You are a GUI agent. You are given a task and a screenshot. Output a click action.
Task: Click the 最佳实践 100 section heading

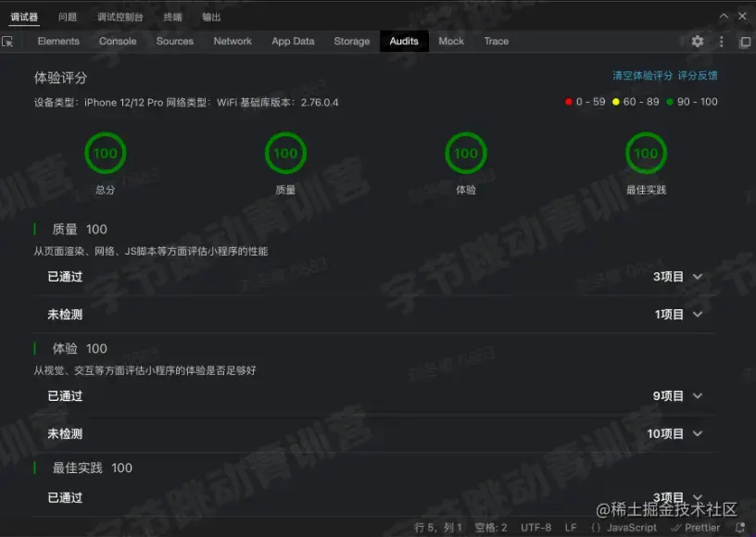(x=92, y=468)
